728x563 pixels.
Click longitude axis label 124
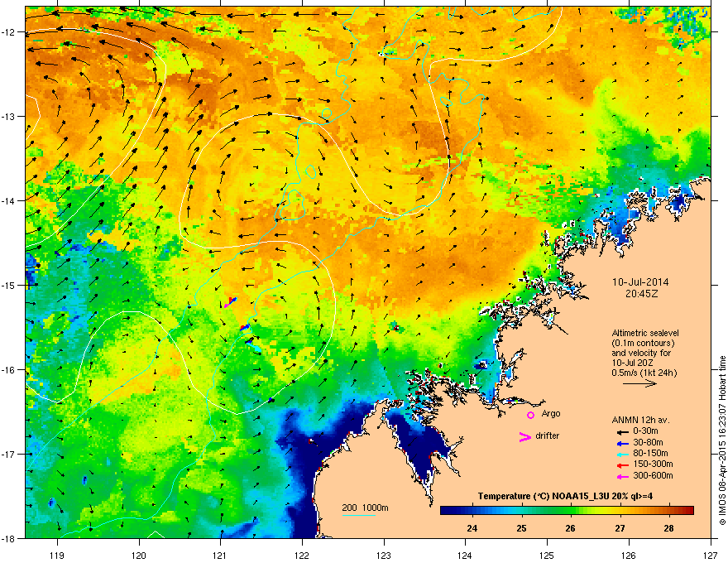465,555
